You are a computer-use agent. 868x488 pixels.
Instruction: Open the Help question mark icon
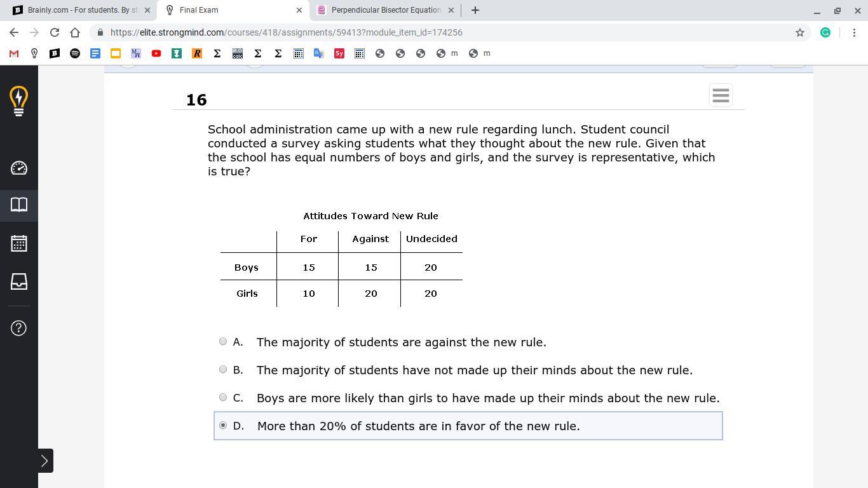click(x=19, y=328)
